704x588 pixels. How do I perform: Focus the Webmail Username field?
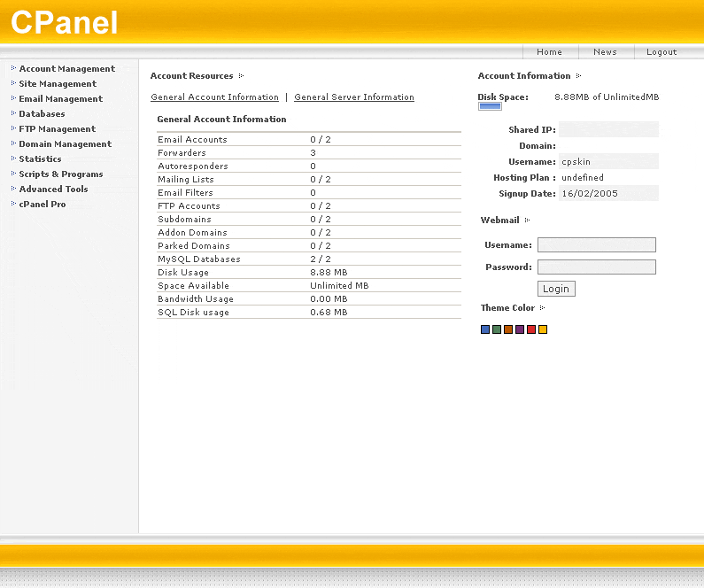pos(597,245)
